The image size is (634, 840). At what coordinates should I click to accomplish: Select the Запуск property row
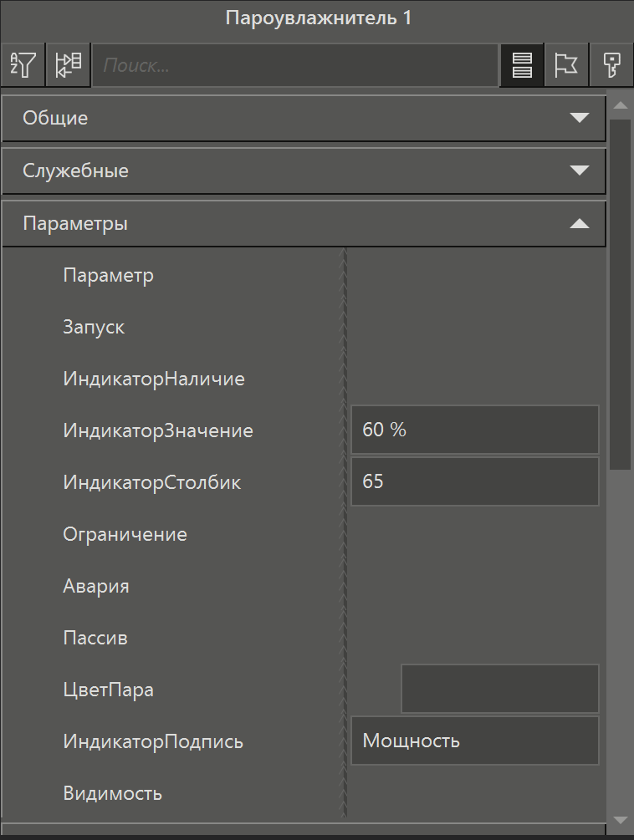point(94,327)
